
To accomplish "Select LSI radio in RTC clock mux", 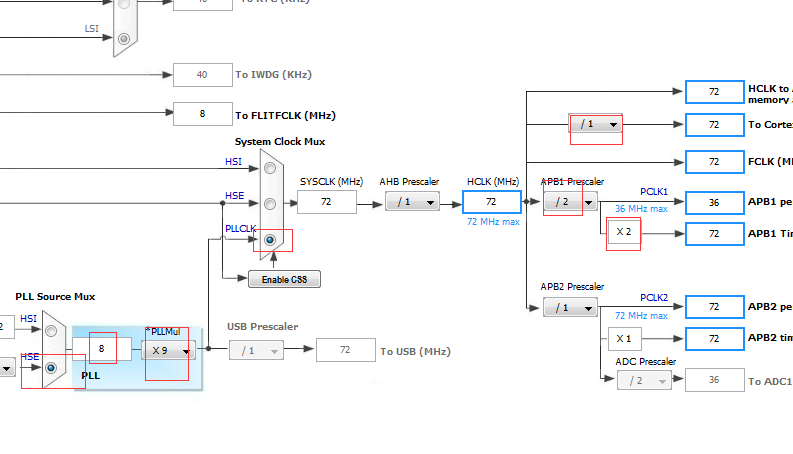I will click(124, 38).
